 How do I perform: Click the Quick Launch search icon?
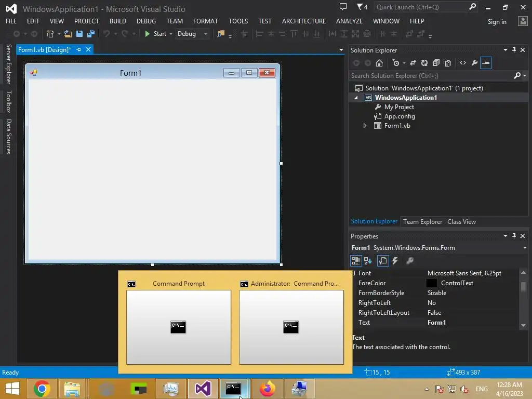pyautogui.click(x=472, y=6)
